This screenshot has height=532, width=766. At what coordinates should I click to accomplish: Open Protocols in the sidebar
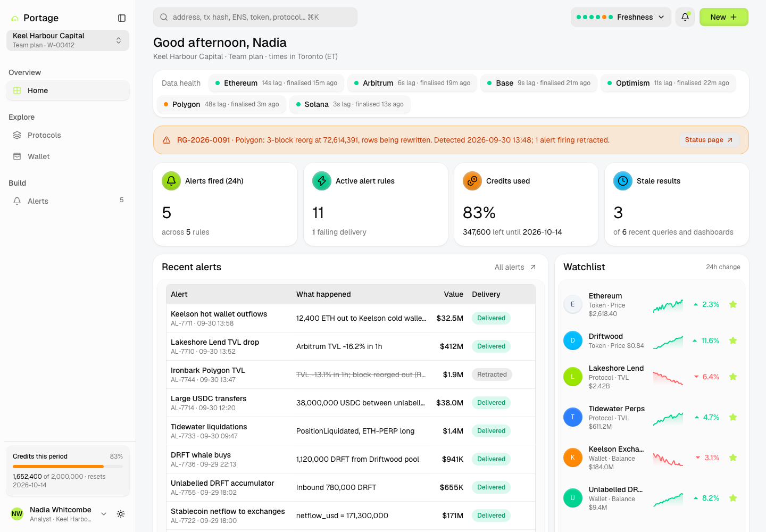(68, 135)
